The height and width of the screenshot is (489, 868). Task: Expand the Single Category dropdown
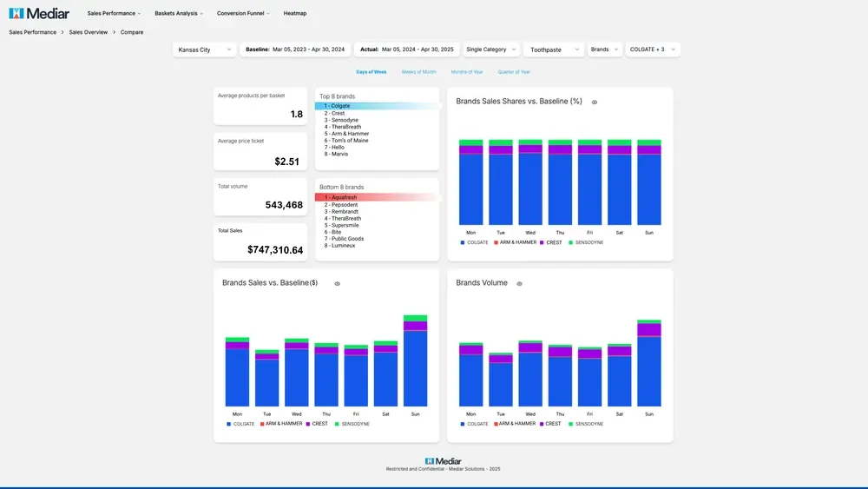491,50
